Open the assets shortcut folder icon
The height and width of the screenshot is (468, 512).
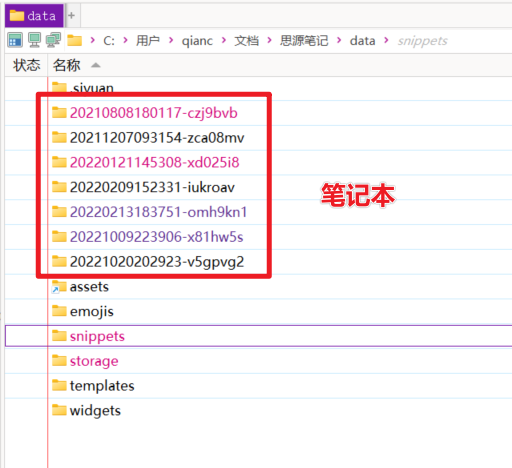tap(59, 287)
